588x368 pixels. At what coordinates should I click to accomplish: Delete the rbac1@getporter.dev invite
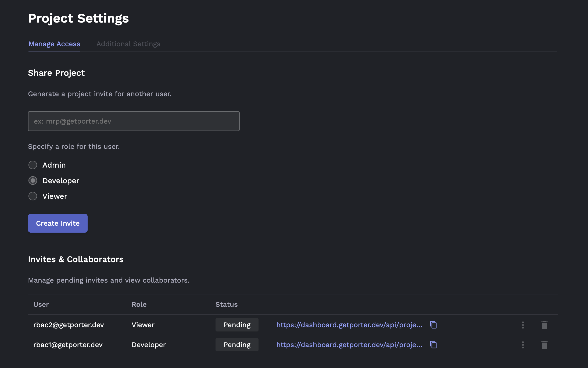tap(544, 345)
